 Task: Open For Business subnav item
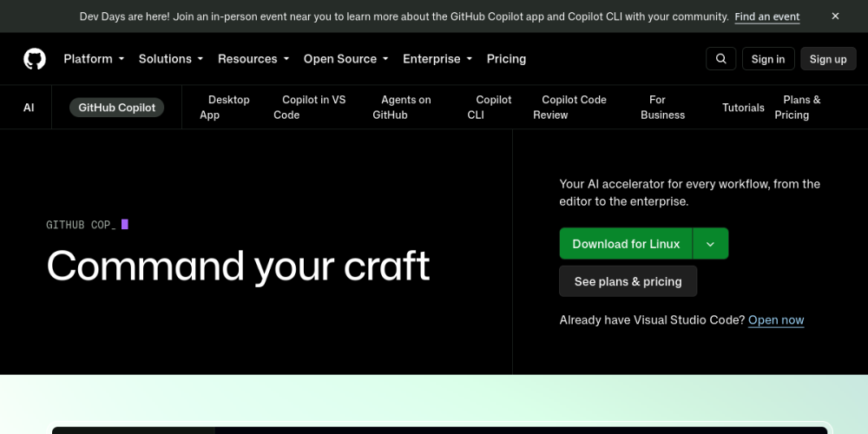point(662,108)
